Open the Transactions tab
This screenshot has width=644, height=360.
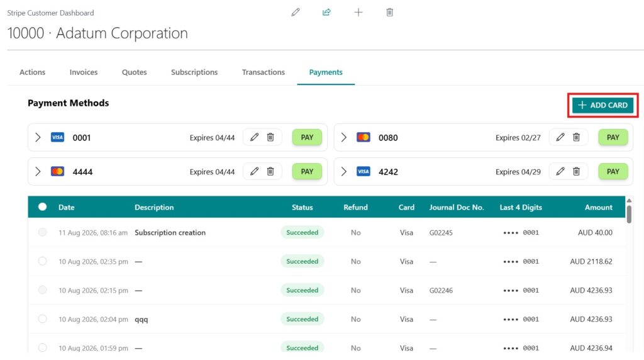264,72
